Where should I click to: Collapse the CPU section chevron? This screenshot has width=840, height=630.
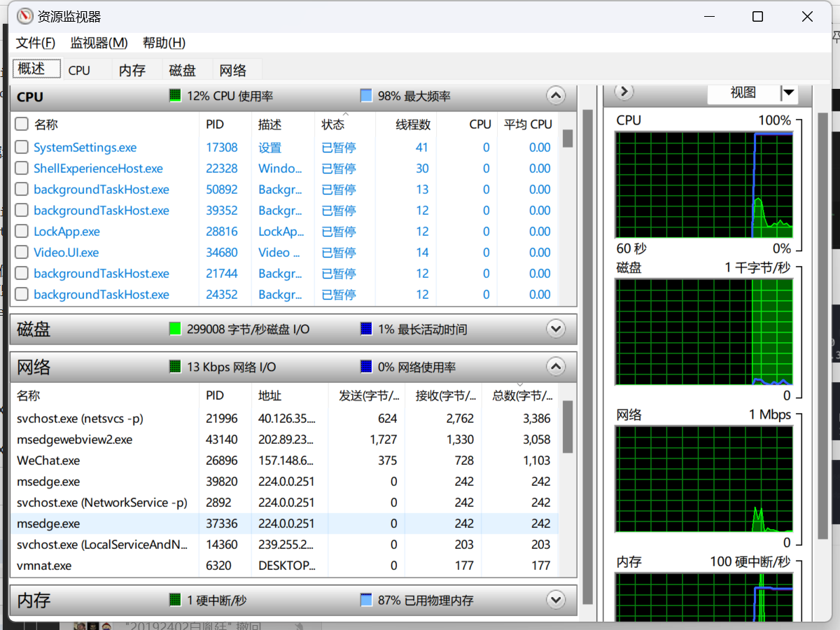(555, 96)
